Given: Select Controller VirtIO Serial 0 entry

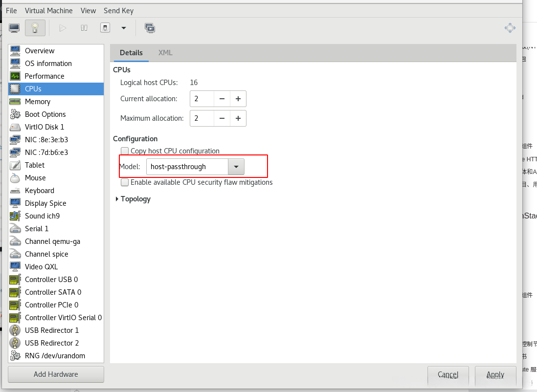Looking at the screenshot, I should click(56, 317).
